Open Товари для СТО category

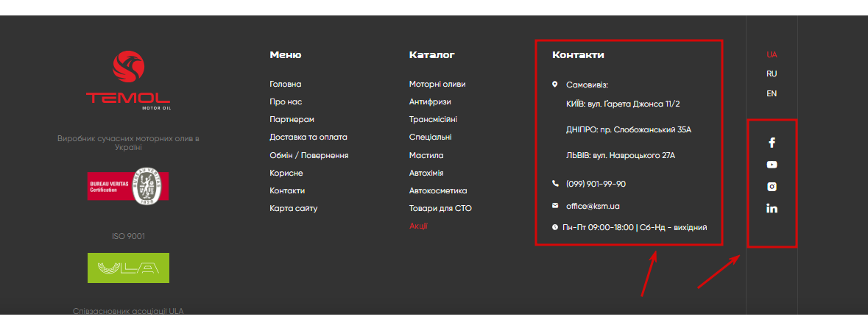pyautogui.click(x=440, y=209)
